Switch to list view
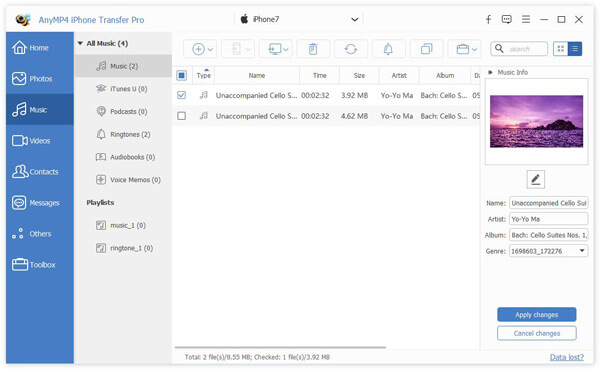Viewport: 600px width, 370px height. 575,49
